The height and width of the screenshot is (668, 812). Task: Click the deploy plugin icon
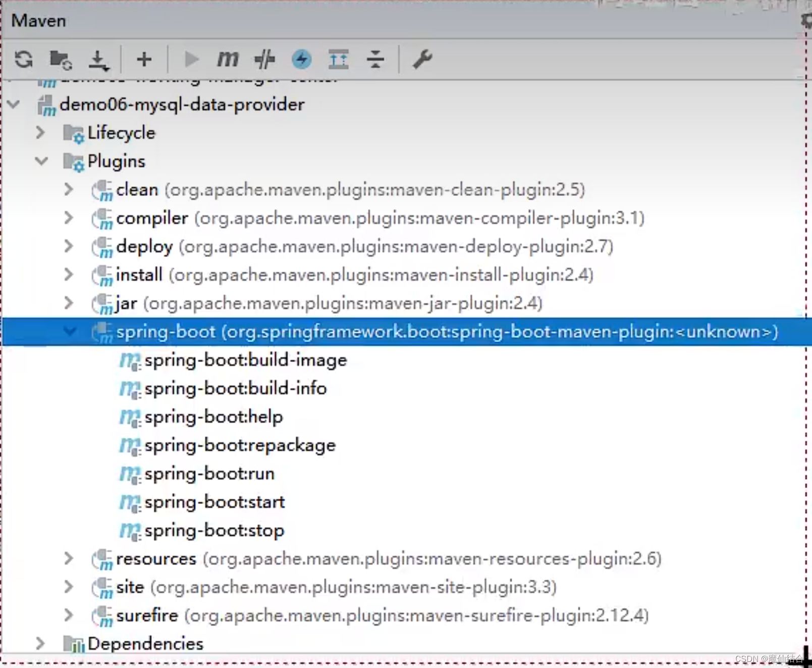[x=102, y=247]
